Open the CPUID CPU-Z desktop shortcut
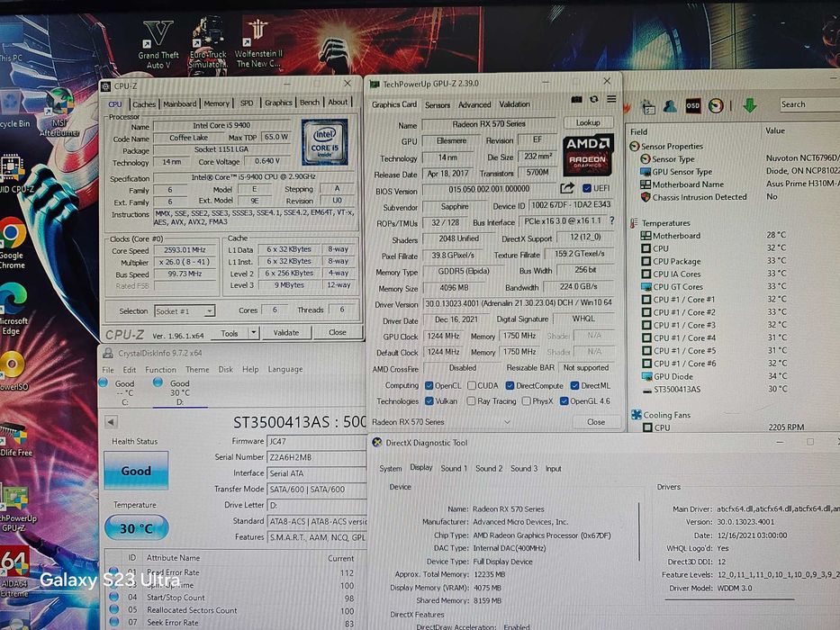The height and width of the screenshot is (630, 840). click(15, 173)
